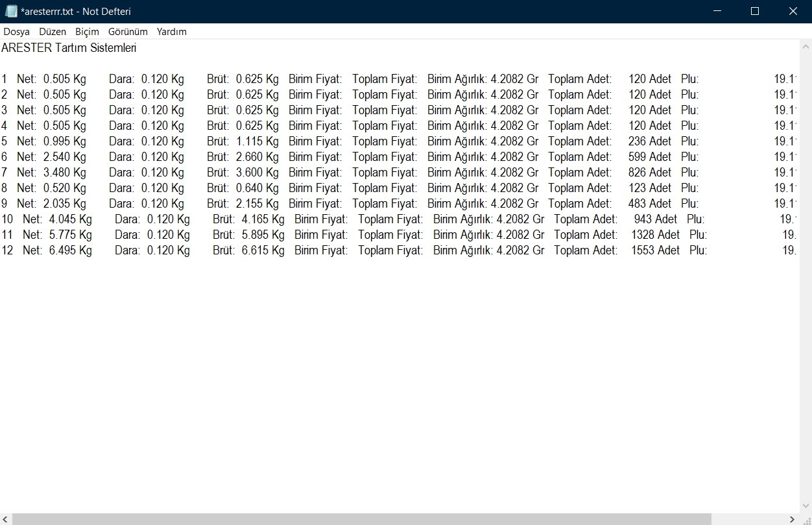The width and height of the screenshot is (812, 525).
Task: Open the Biçim menu
Action: click(87, 31)
